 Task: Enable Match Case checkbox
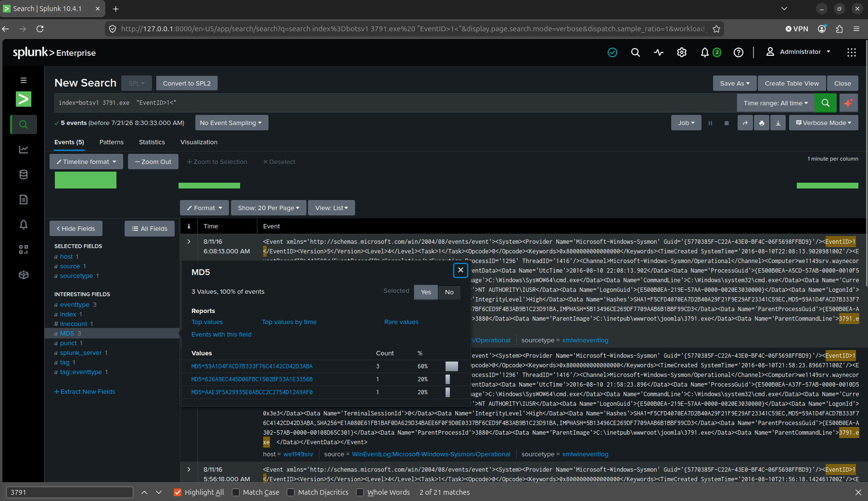click(236, 492)
